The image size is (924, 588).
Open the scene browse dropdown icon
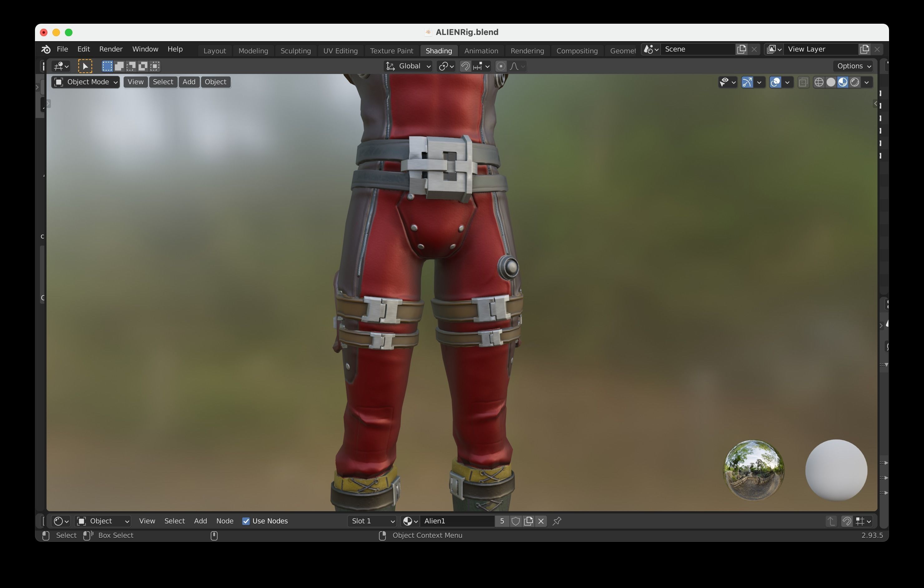click(x=651, y=49)
